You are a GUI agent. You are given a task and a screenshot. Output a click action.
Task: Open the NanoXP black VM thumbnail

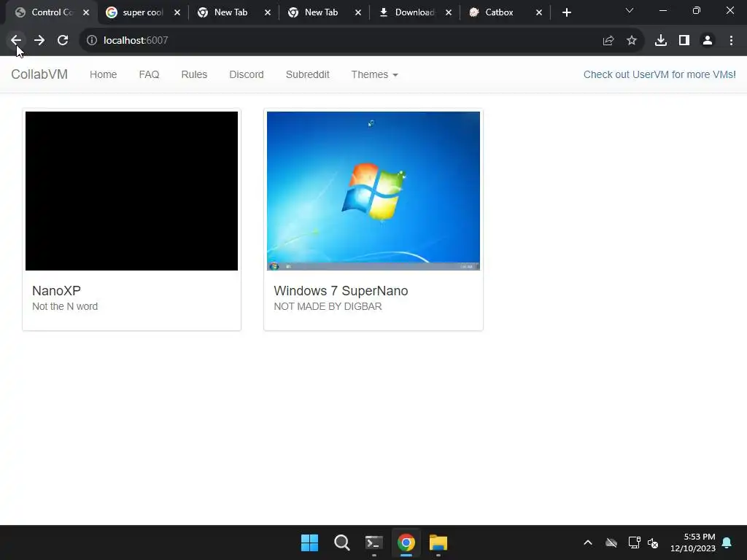tap(131, 191)
